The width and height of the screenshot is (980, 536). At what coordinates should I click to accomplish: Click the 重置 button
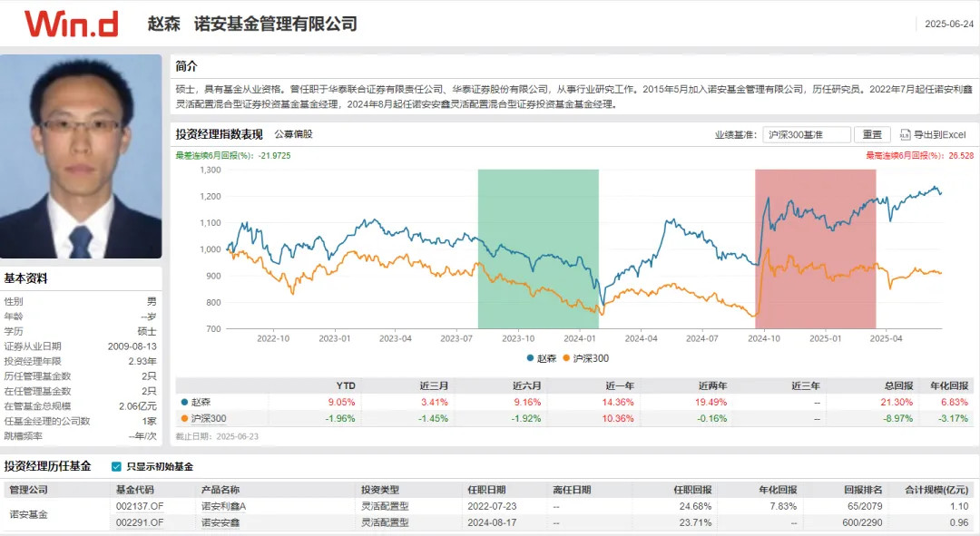click(872, 134)
